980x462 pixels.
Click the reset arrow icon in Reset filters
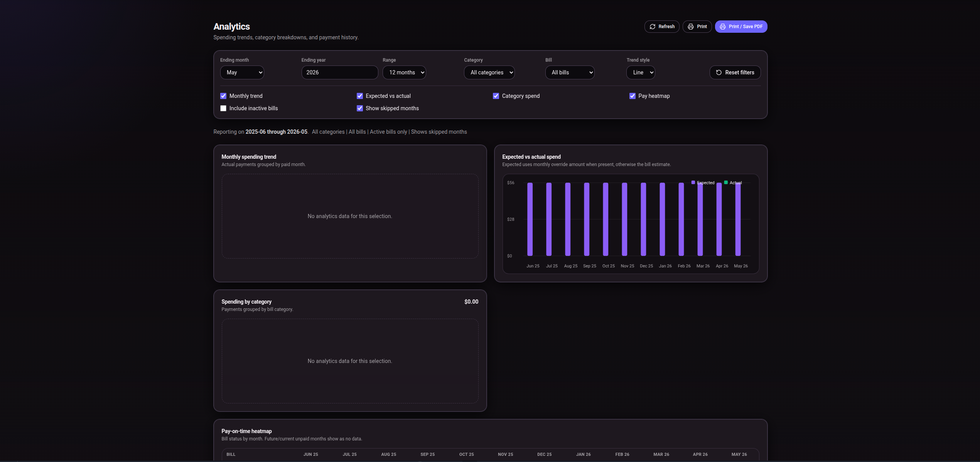click(719, 72)
